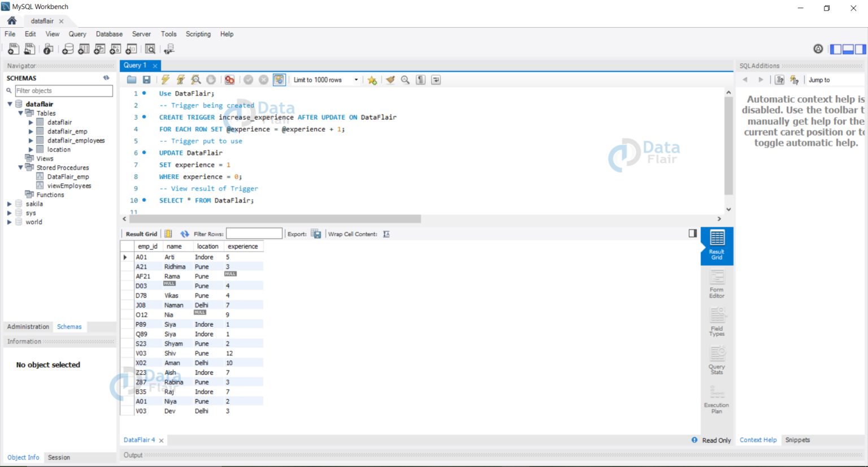Create a new view icon
The height and width of the screenshot is (467, 868).
pos(99,49)
